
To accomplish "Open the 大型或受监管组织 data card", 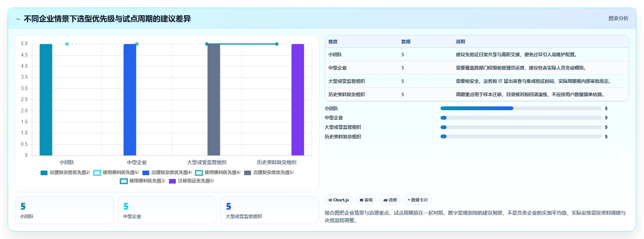I will coord(270,210).
